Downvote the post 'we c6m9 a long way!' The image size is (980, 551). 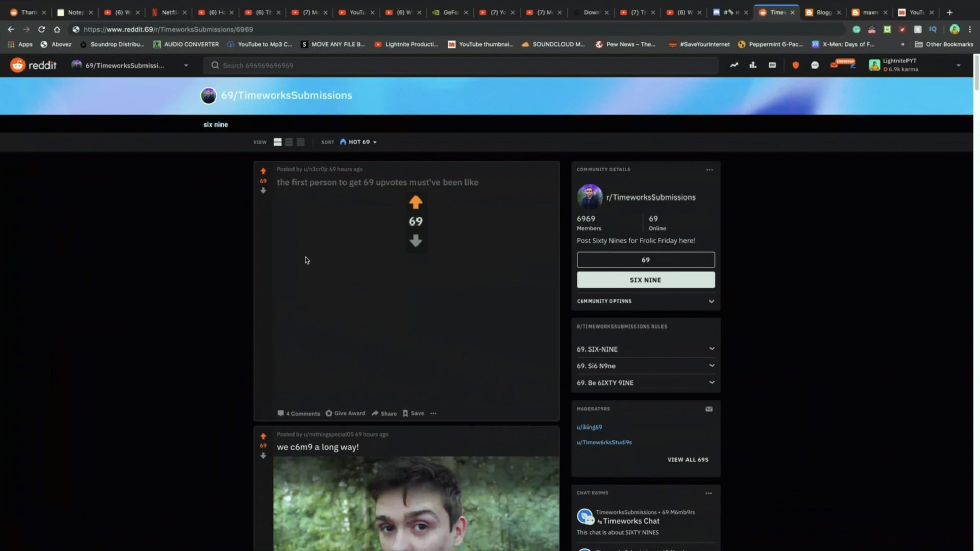[x=263, y=455]
